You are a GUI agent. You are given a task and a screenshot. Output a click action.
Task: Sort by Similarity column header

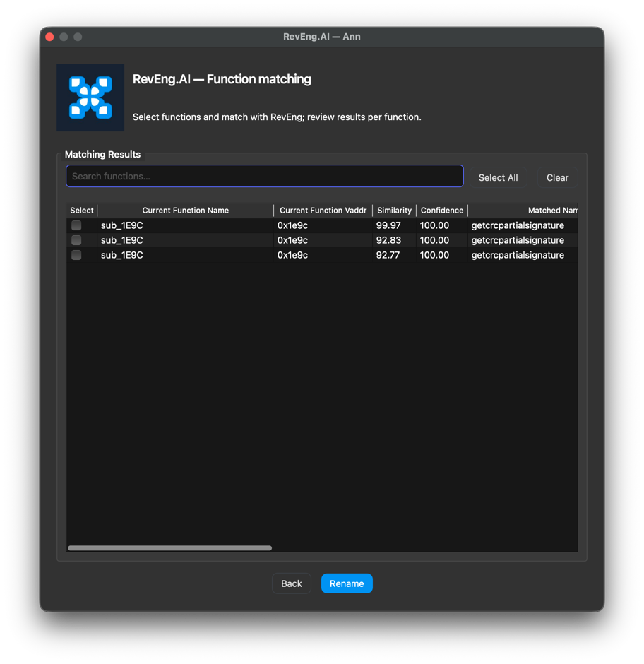pos(394,211)
